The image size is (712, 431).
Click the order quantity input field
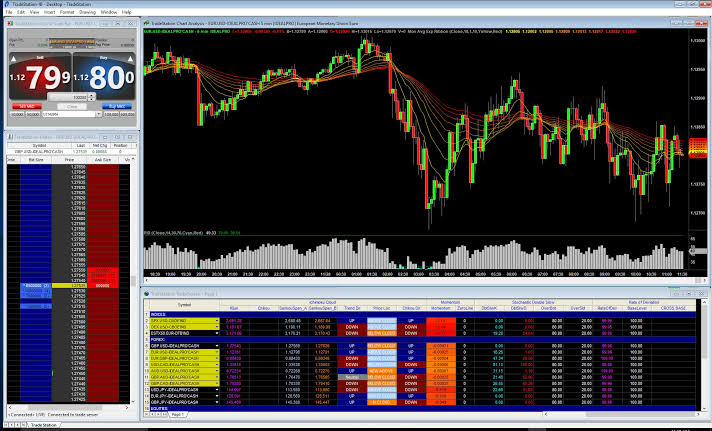(68, 97)
